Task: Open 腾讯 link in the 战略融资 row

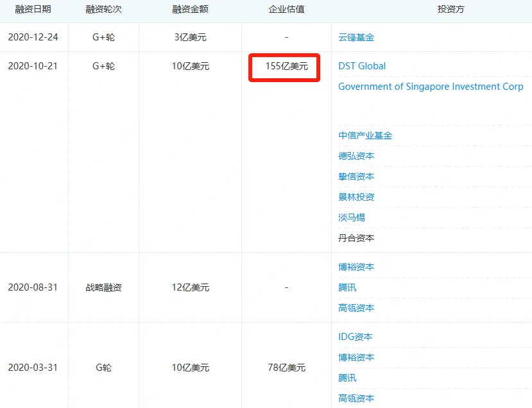Action: (347, 287)
